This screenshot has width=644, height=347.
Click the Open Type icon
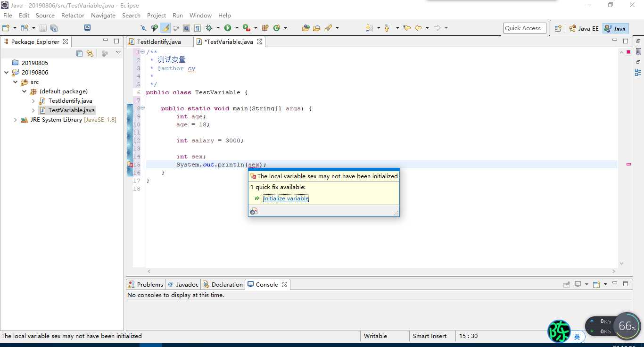[x=305, y=28]
